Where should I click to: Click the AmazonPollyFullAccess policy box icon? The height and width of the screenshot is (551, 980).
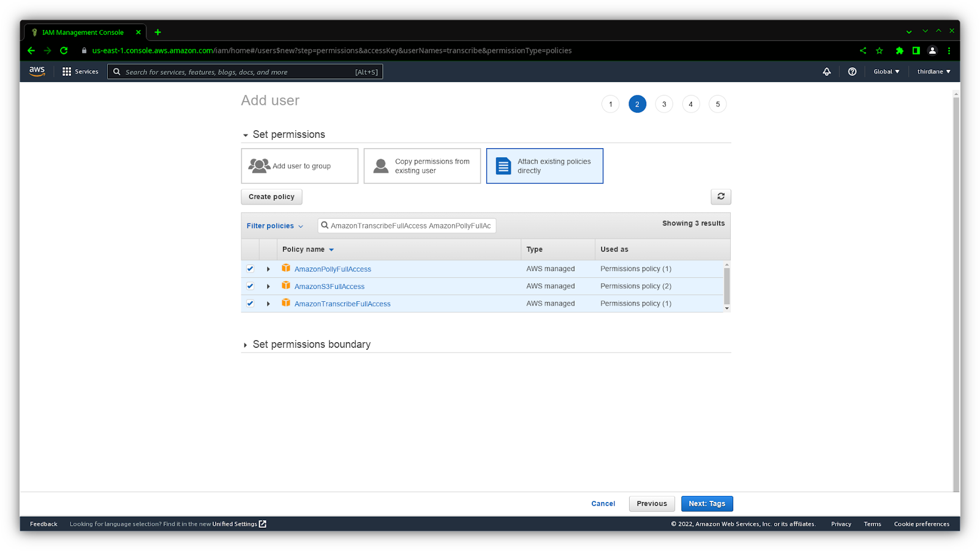pos(286,268)
